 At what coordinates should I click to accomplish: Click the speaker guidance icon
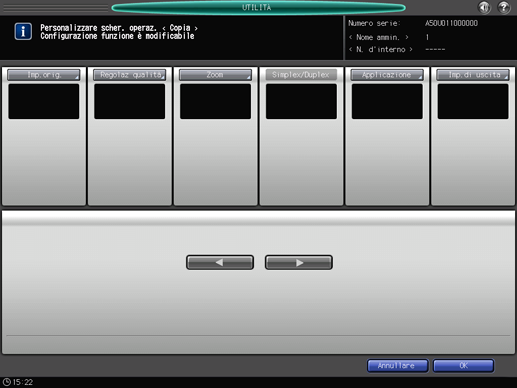[x=484, y=7]
